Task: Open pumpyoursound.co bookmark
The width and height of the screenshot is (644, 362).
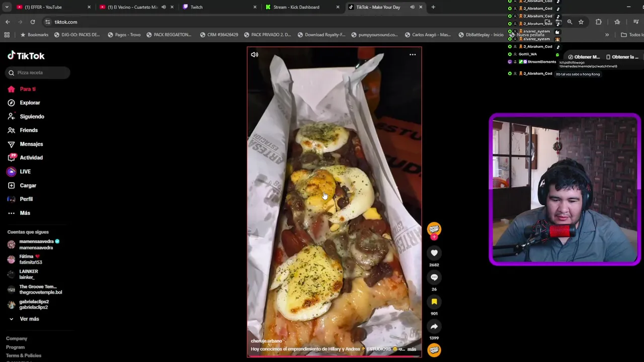Action: coord(374,35)
